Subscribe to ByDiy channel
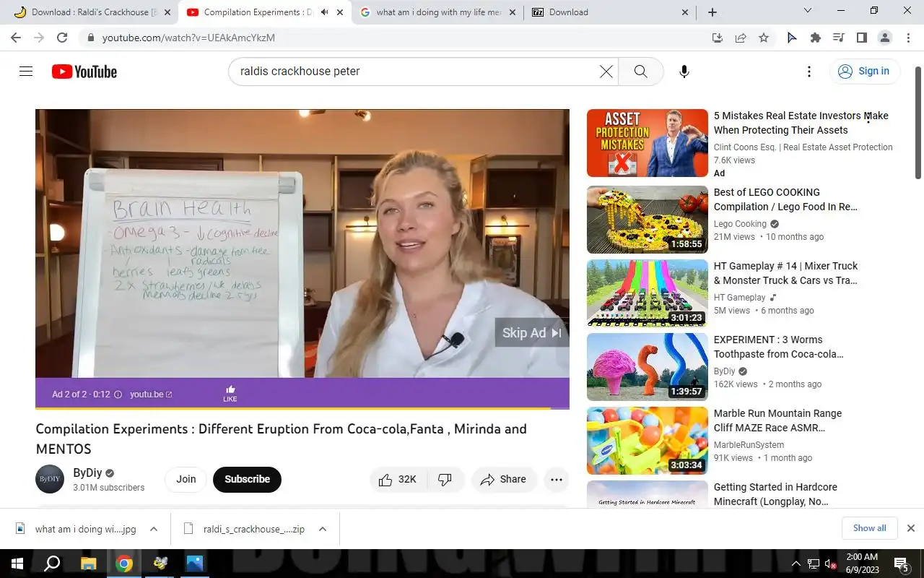This screenshot has height=578, width=924. (247, 479)
